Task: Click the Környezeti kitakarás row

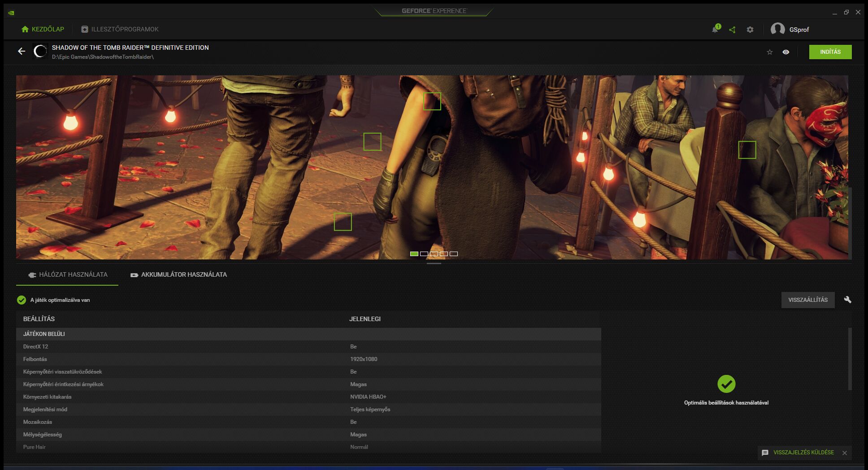Action: click(x=308, y=397)
